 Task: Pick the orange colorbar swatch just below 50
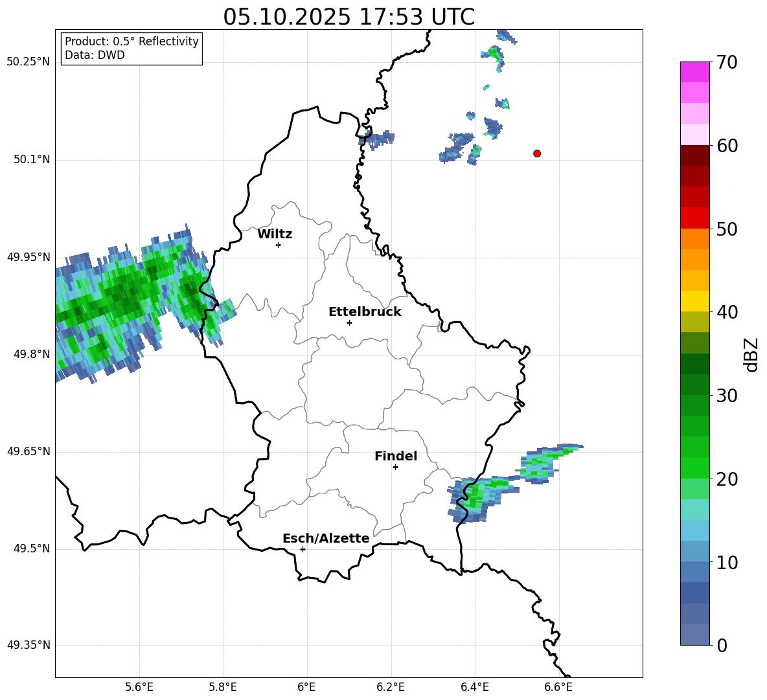[x=695, y=238]
